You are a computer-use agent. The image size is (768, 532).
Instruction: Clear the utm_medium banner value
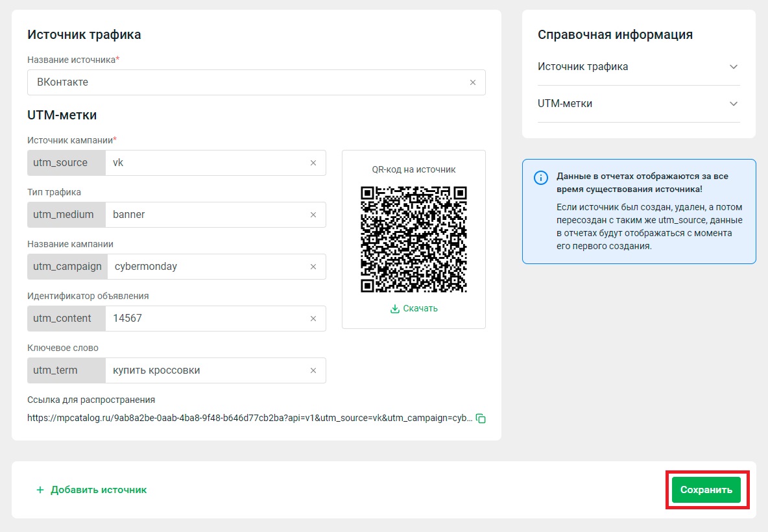pyautogui.click(x=313, y=215)
